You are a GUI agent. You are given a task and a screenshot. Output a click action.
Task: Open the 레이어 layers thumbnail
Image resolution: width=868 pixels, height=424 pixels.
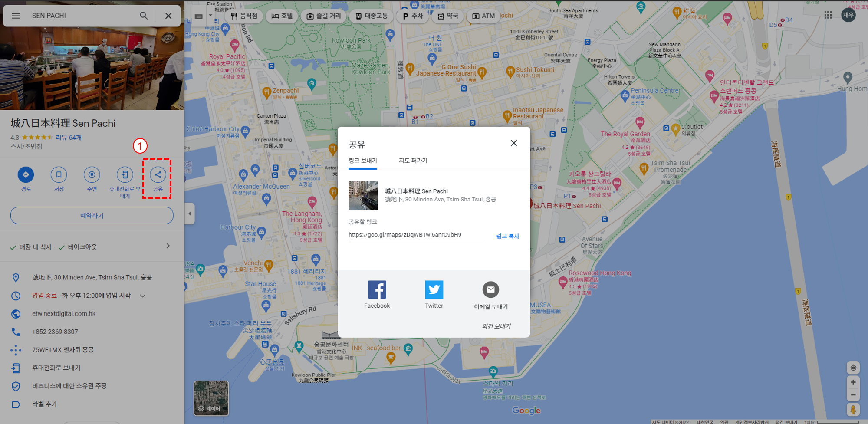click(211, 398)
